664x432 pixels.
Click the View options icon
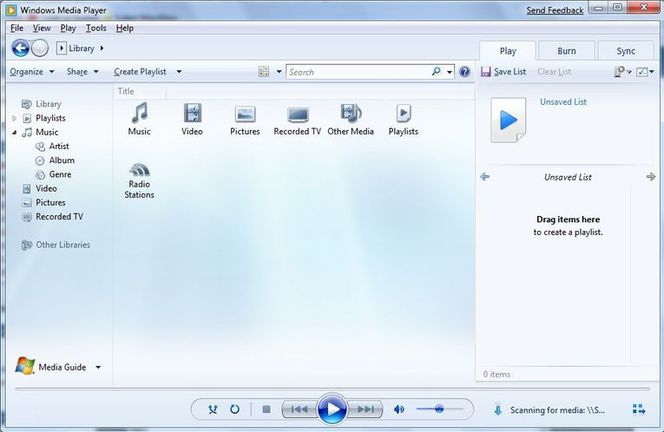click(263, 72)
